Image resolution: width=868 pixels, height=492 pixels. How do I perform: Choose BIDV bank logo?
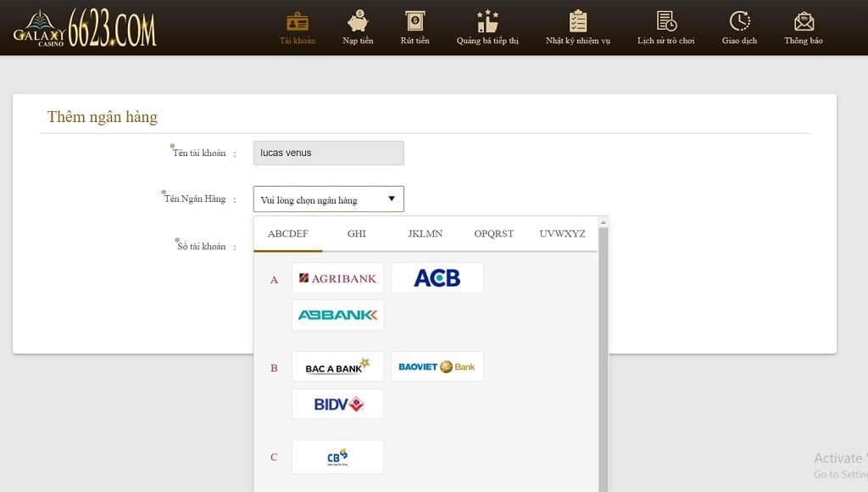[337, 404]
